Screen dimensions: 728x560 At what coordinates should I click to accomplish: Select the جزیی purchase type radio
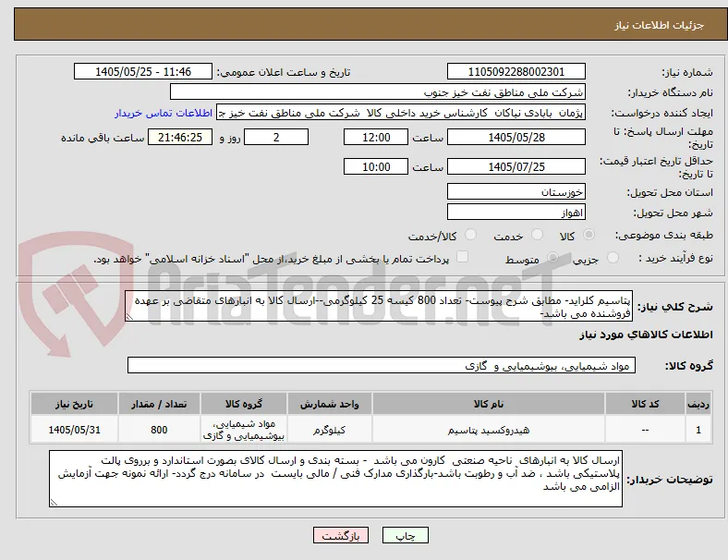pos(613,257)
